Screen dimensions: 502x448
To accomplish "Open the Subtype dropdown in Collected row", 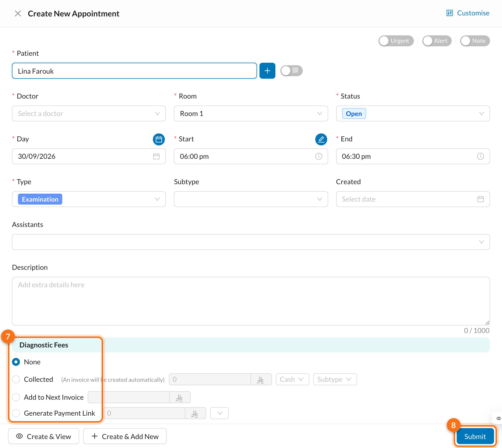I will (335, 379).
